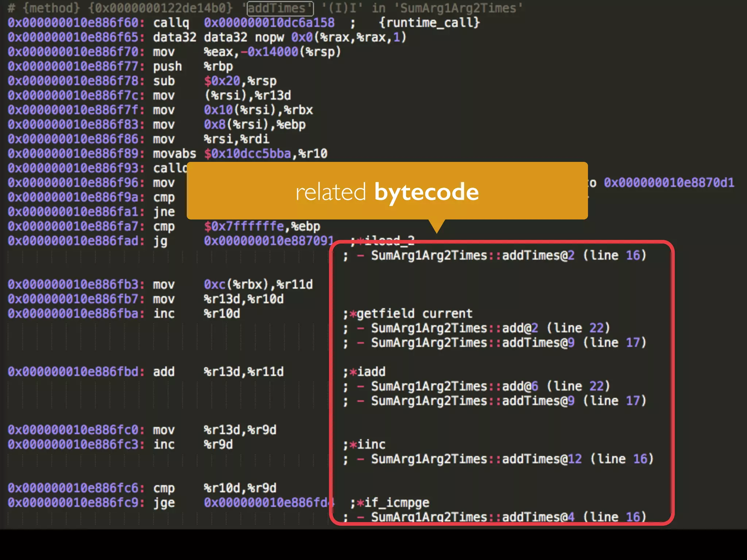Click the operand 0x8(%rsi),%ebp
Viewport: 747px width, 560px height.
pyautogui.click(x=255, y=125)
